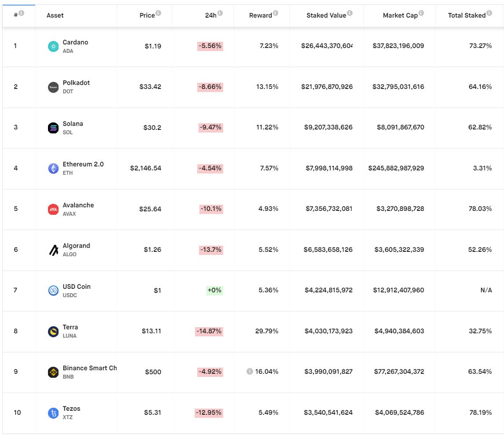The height and width of the screenshot is (435, 504).
Task: Sort table by Asset column header
Action: (55, 15)
